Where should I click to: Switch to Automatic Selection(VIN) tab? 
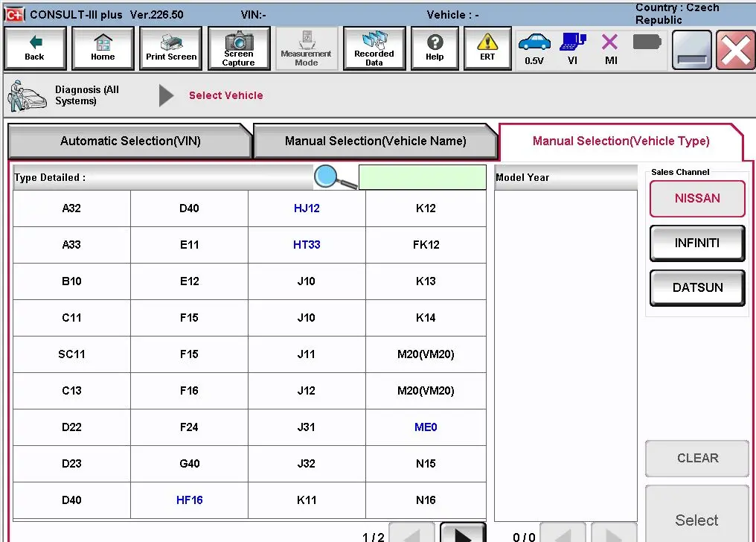129,141
